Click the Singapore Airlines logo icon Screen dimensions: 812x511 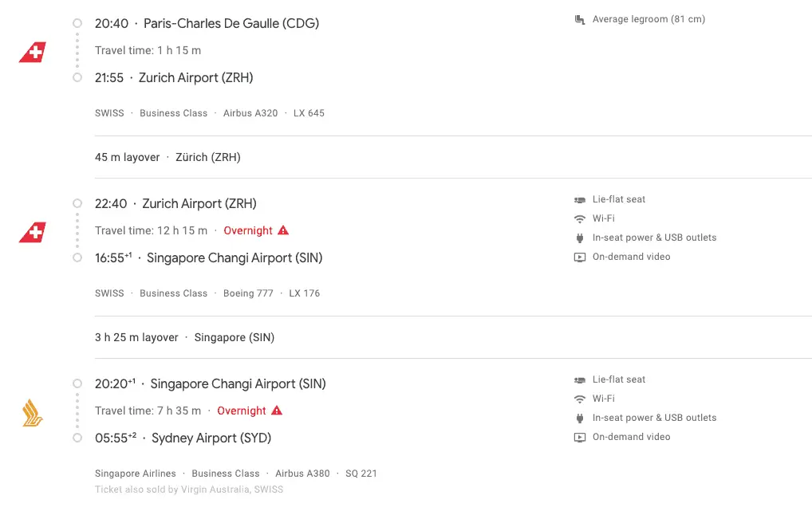[32, 413]
